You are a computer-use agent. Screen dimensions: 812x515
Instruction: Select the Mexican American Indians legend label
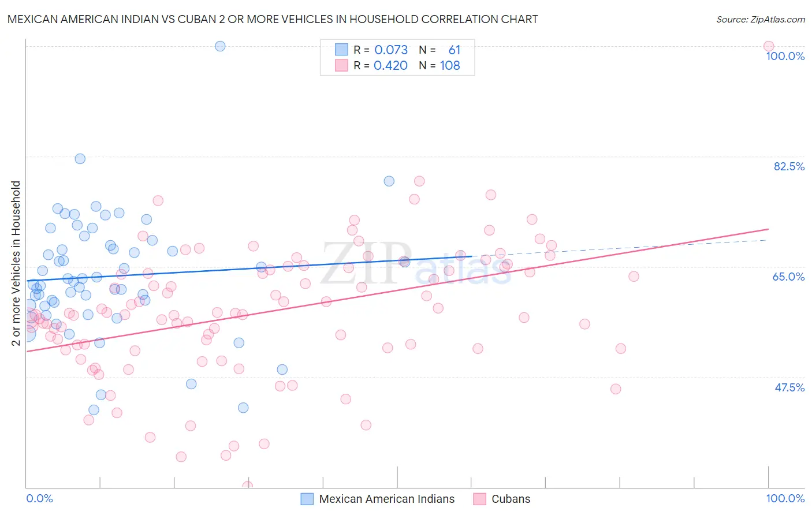click(x=387, y=499)
